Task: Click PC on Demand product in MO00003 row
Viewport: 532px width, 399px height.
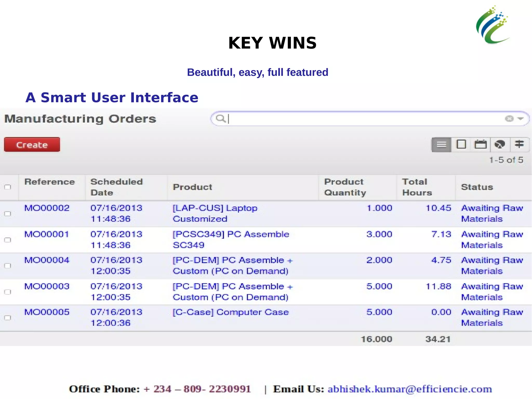Action: tap(233, 292)
